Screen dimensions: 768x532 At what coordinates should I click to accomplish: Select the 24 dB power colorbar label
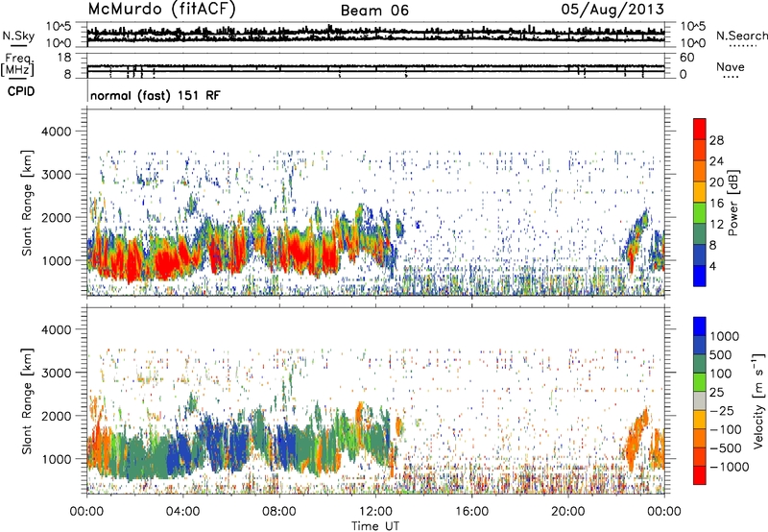[x=716, y=161]
